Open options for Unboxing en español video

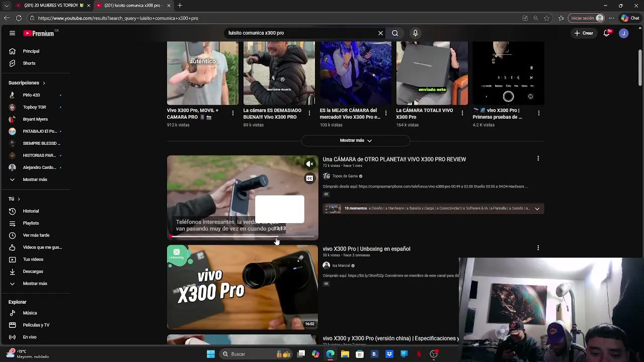click(538, 248)
